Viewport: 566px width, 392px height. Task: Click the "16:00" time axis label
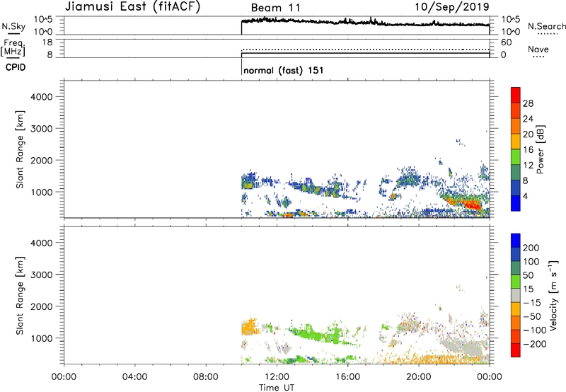pyautogui.click(x=347, y=377)
